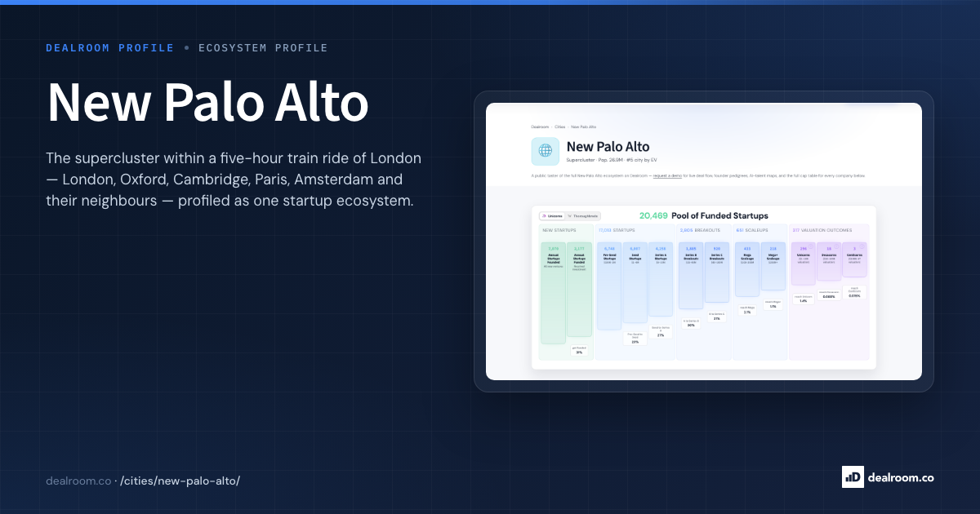Select the Unicorns toggle tab
Viewport: 980px width, 514px height.
coord(552,216)
